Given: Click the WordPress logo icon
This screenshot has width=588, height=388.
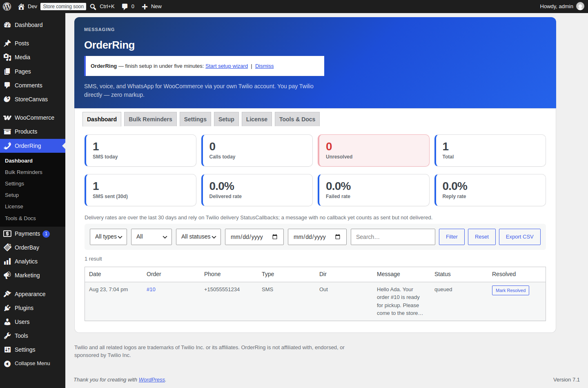Looking at the screenshot, I should (7, 7).
